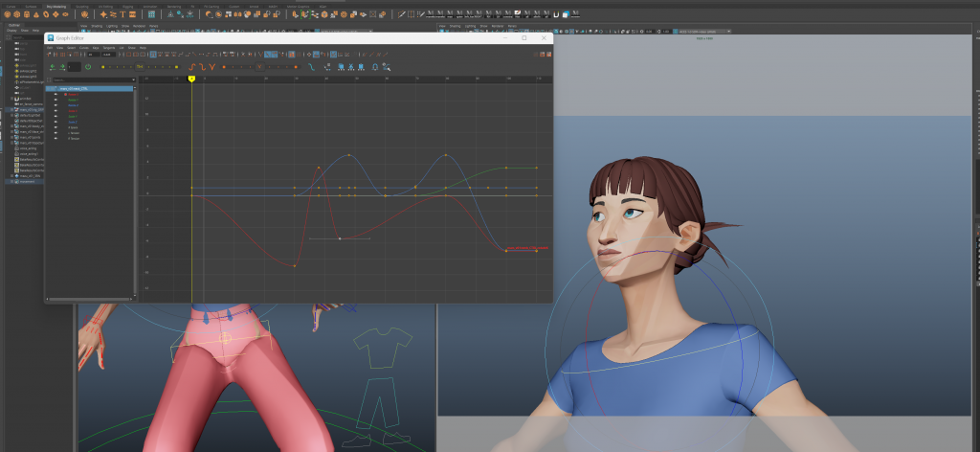The image size is (980, 452).
Task: Jump to next key with green right arrow
Action: 62,67
